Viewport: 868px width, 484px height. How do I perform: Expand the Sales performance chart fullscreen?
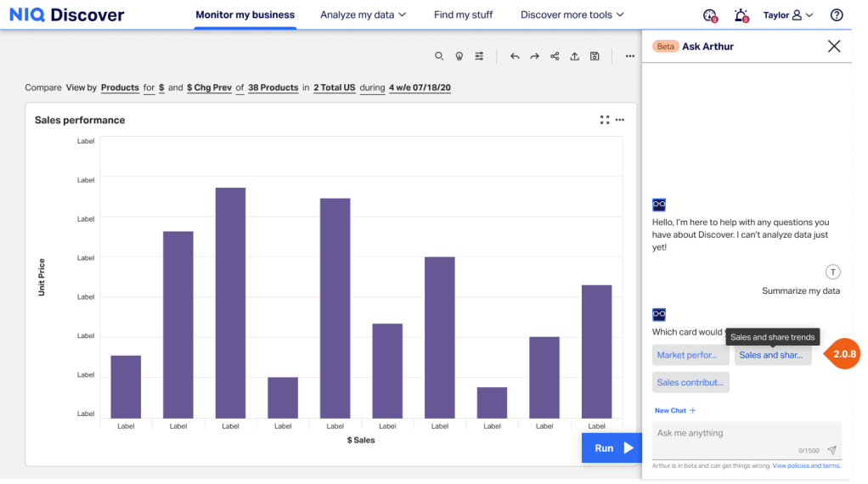click(605, 120)
